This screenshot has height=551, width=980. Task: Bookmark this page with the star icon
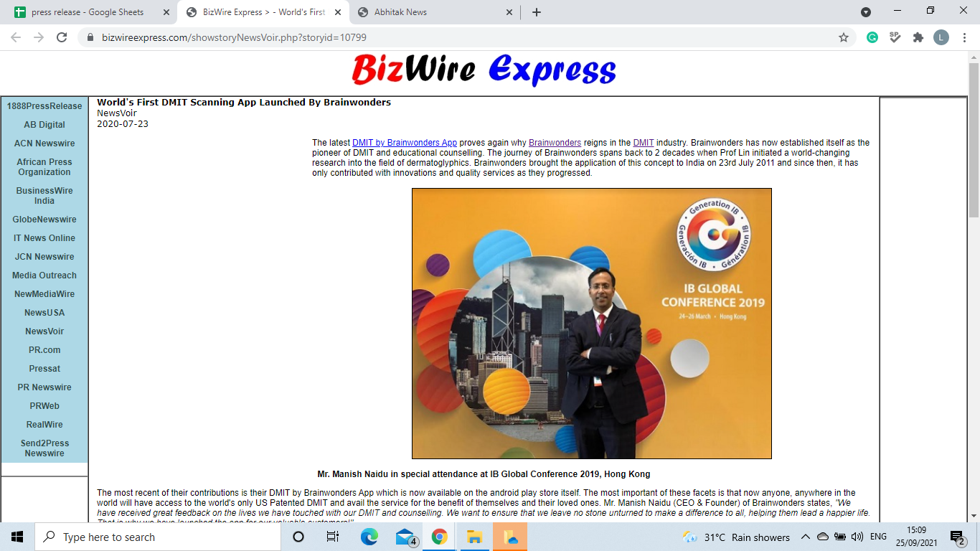844,37
